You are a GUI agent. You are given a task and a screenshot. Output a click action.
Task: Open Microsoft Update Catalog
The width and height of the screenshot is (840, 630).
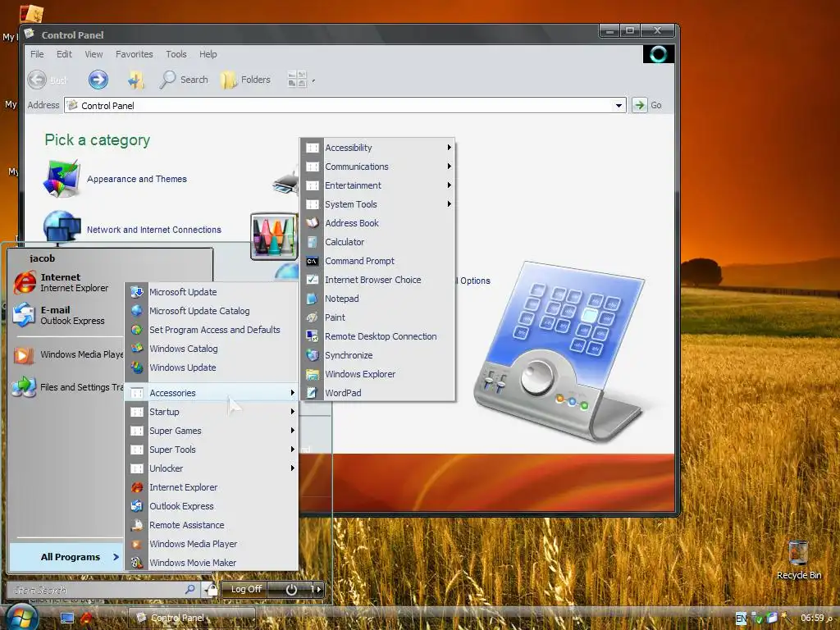click(212, 311)
